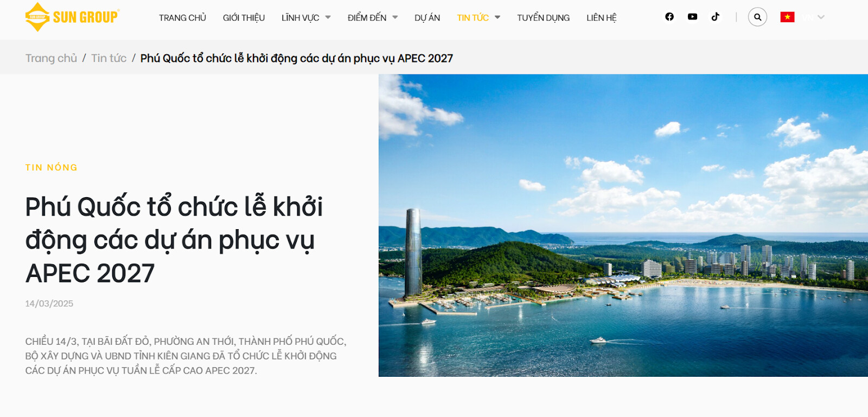Open the YouTube channel icon

(x=692, y=17)
